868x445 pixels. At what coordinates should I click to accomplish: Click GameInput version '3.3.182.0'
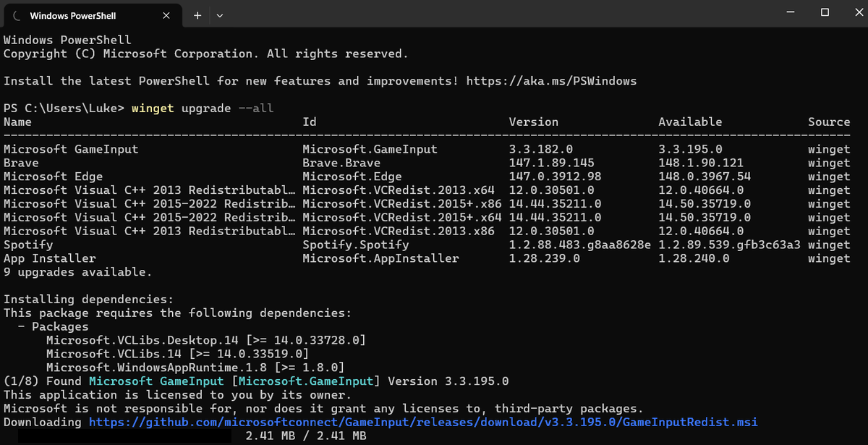coord(541,150)
